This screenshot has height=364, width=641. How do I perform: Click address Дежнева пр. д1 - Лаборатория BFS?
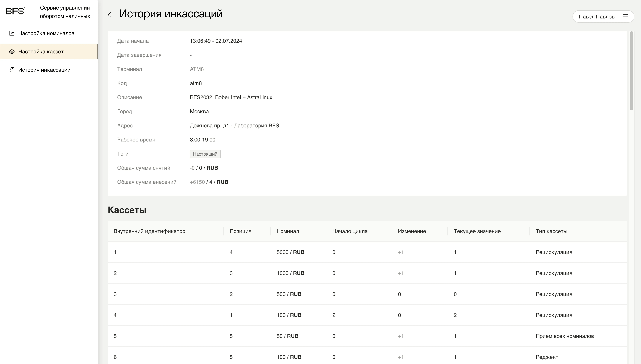coord(234,126)
